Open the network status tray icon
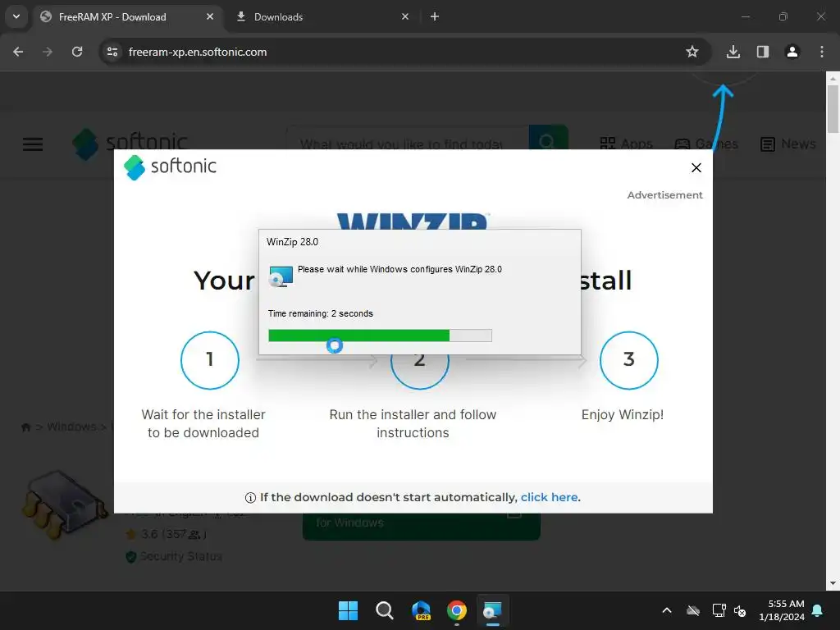Image resolution: width=840 pixels, height=630 pixels. coord(719,610)
